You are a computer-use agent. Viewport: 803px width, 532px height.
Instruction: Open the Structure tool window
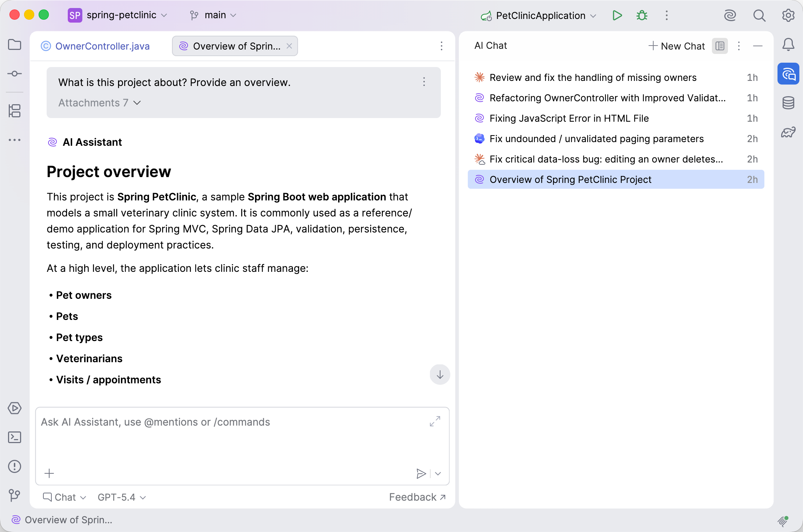click(15, 111)
